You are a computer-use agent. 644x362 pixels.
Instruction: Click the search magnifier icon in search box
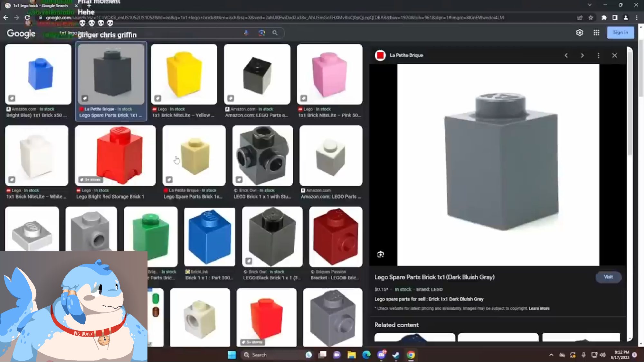click(275, 33)
